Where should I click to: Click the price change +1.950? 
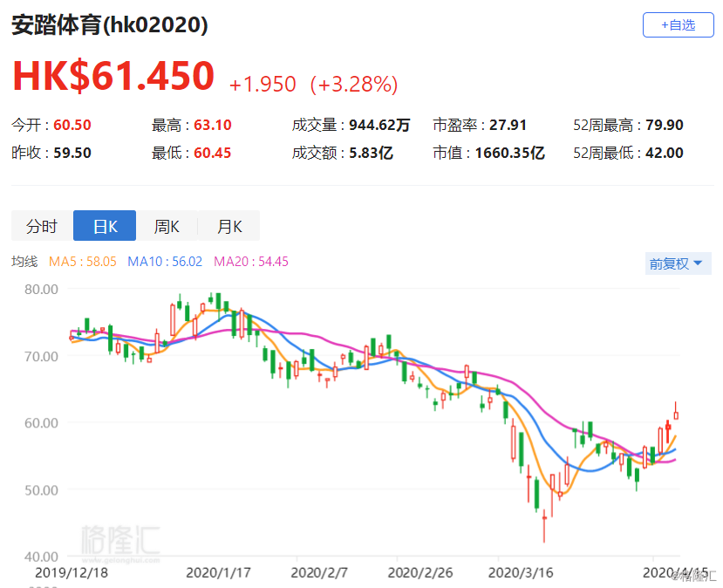point(263,85)
